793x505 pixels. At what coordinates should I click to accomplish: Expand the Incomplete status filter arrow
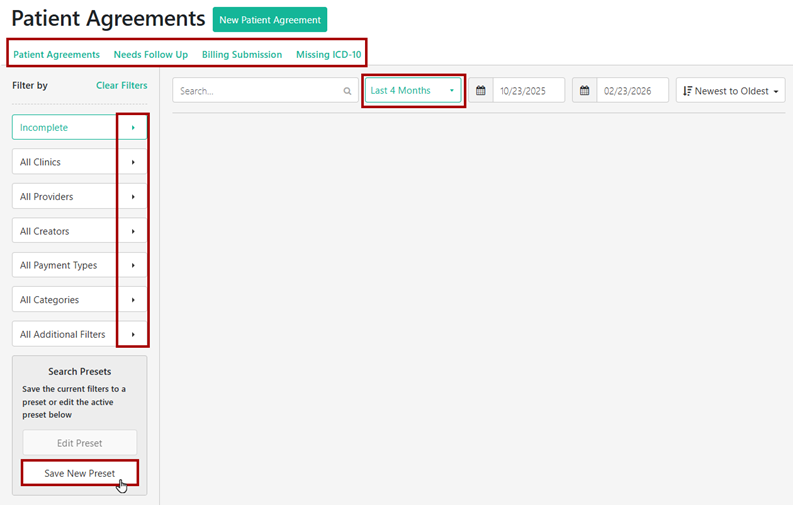pyautogui.click(x=133, y=128)
